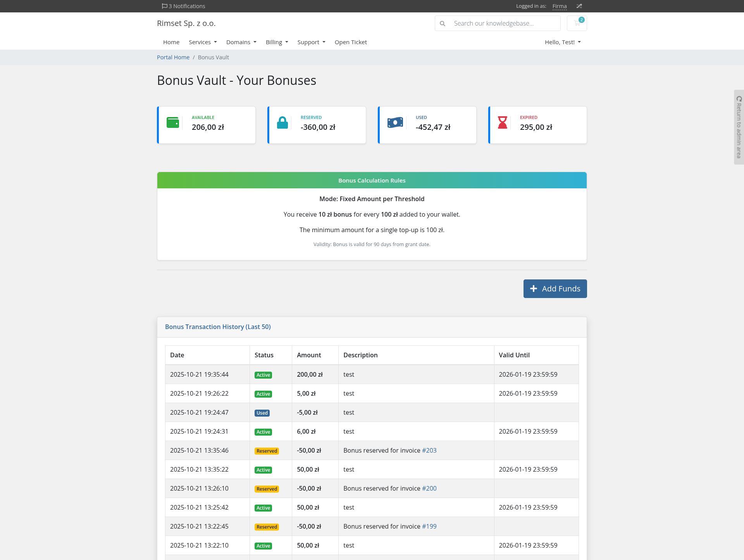Viewport: 744px width, 560px height.
Task: Click the Reserved padlock icon
Action: pos(282,123)
